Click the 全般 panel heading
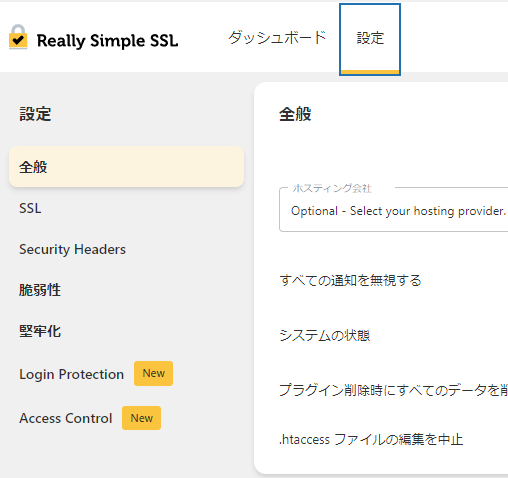 (x=295, y=114)
